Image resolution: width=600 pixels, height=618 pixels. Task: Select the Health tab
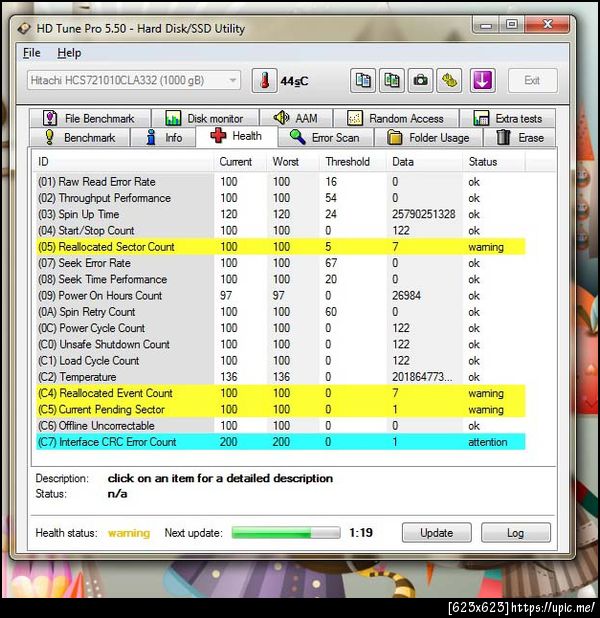click(x=237, y=136)
